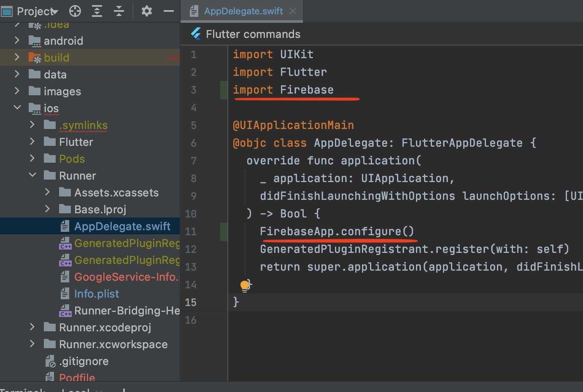Image resolution: width=583 pixels, height=392 pixels.
Task: Select Runner.xcodeproj in tree
Action: point(105,328)
